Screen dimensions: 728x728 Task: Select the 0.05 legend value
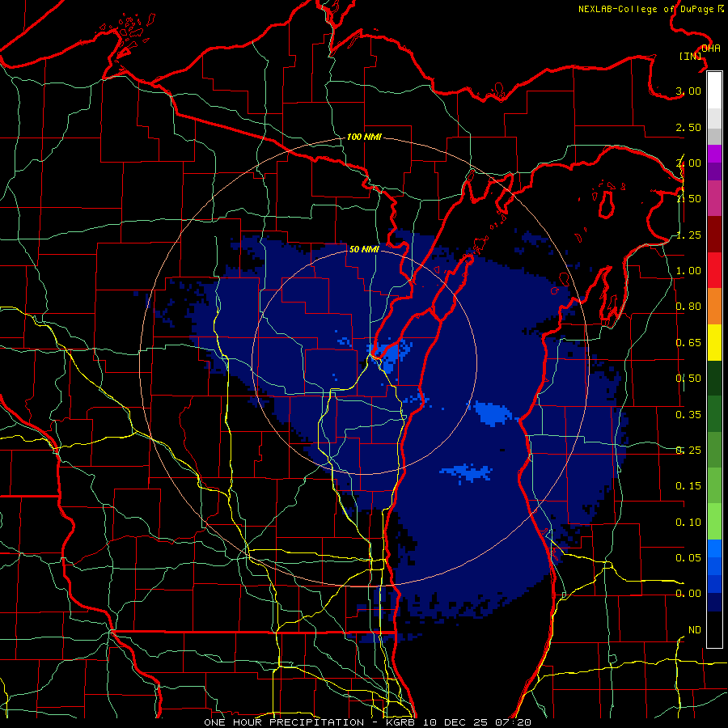point(688,557)
